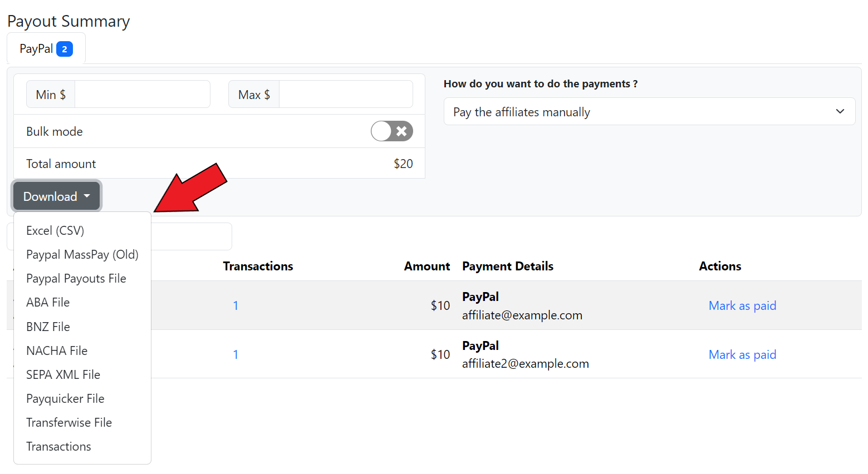The height and width of the screenshot is (474, 868).
Task: Click the Min $ amount field
Action: pos(142,95)
